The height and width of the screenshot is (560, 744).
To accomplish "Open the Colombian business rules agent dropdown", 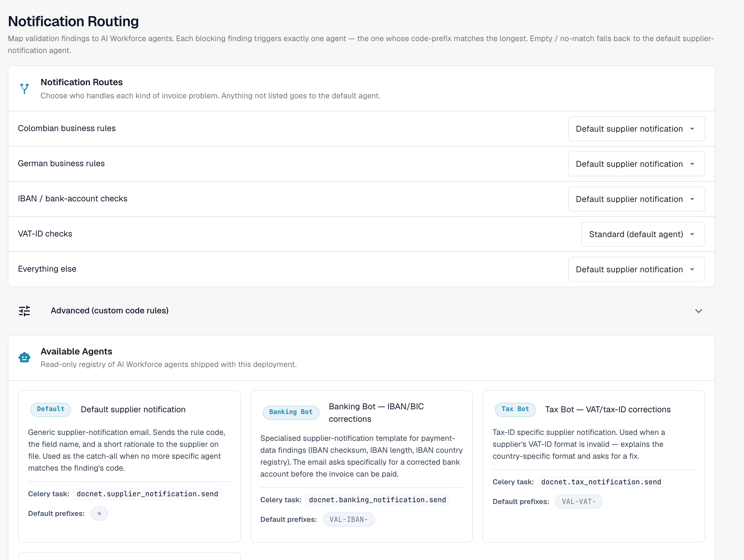I will [x=636, y=129].
